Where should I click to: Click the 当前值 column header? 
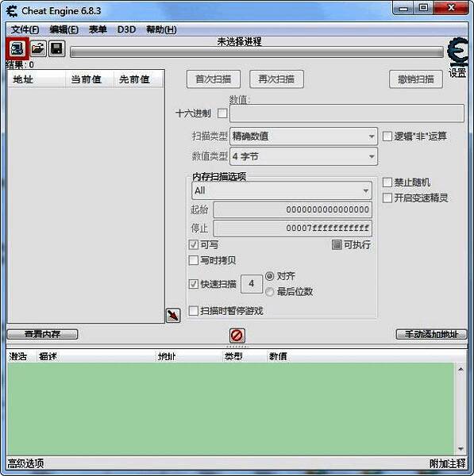(90, 79)
